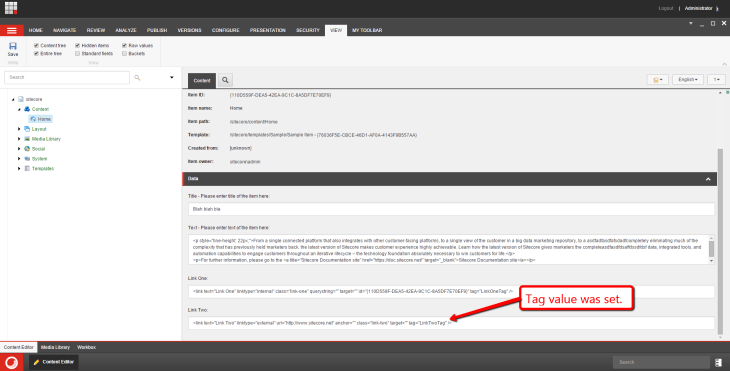Click the Title field input
The image size is (730, 371).
(x=451, y=209)
